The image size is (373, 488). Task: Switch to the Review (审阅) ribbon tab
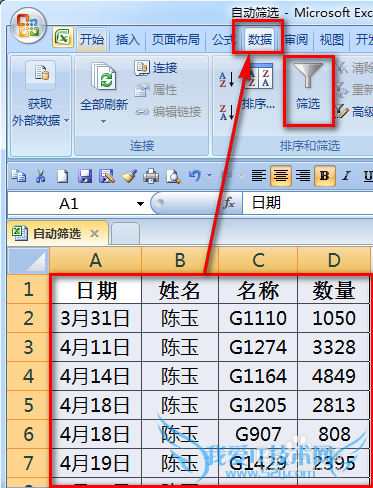[296, 40]
